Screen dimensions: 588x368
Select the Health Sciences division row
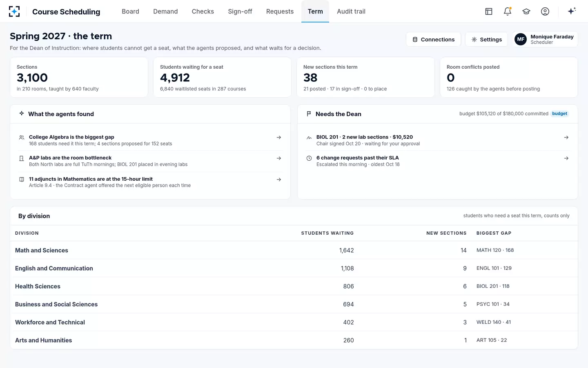(294, 286)
